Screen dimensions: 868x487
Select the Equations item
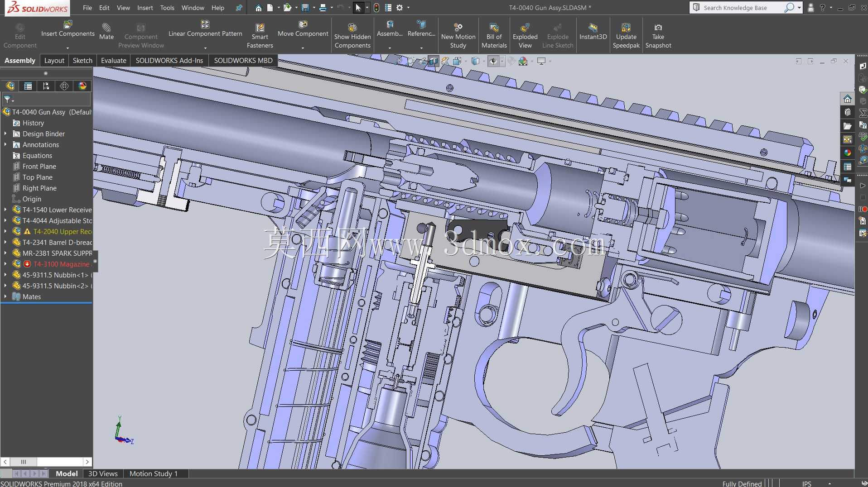pyautogui.click(x=38, y=156)
